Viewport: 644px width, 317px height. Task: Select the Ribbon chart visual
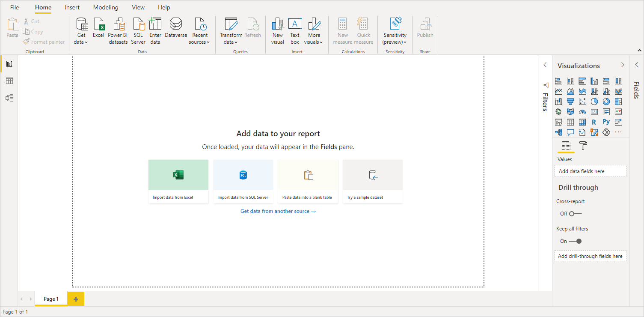618,91
